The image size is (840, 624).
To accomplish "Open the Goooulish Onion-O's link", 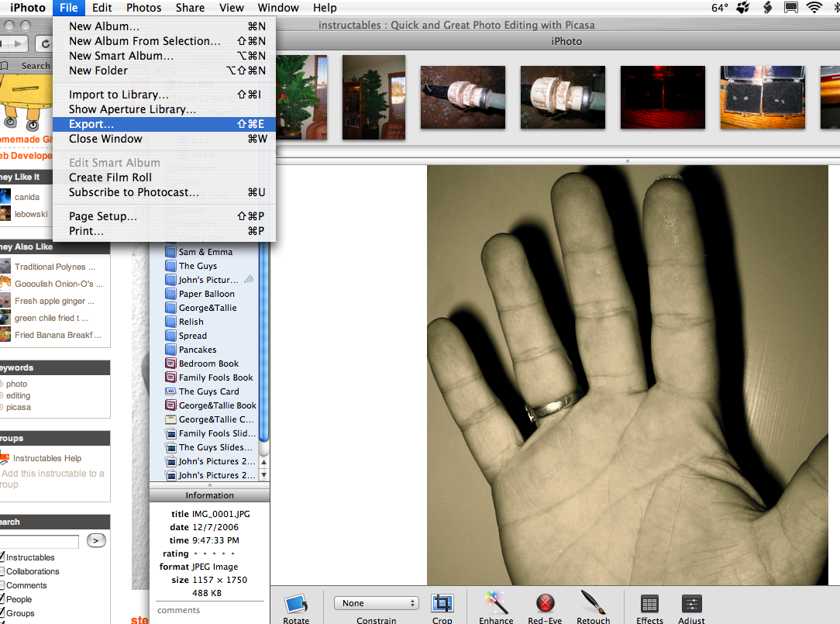I will click(58, 284).
